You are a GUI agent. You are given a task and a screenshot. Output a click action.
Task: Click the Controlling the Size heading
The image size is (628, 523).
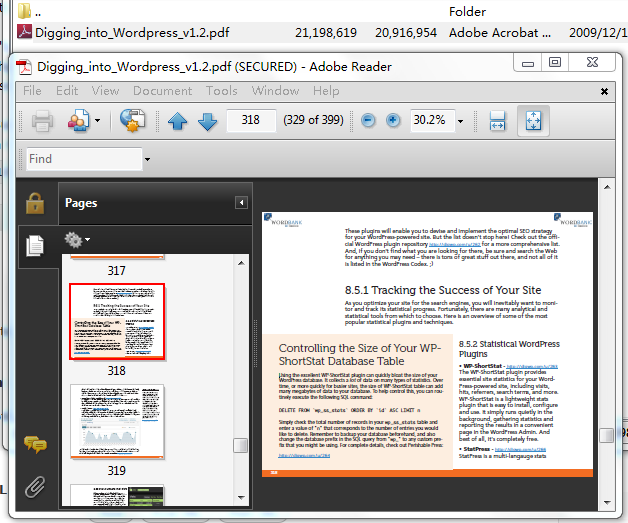click(x=360, y=354)
